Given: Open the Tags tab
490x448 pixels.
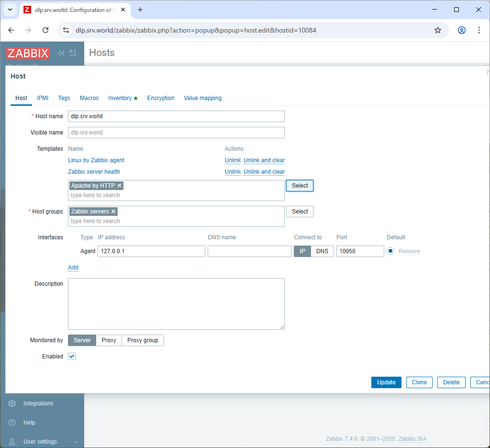Looking at the screenshot, I should coord(64,98).
